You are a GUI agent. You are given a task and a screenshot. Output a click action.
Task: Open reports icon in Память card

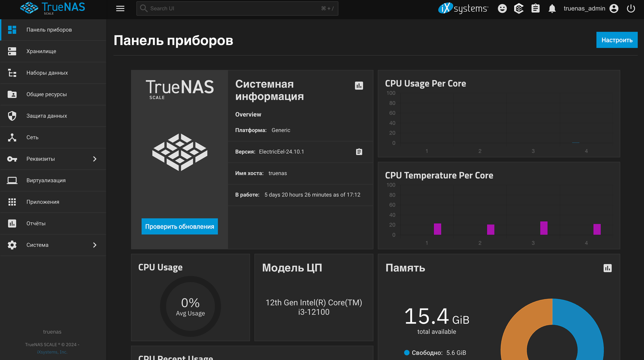pyautogui.click(x=607, y=268)
